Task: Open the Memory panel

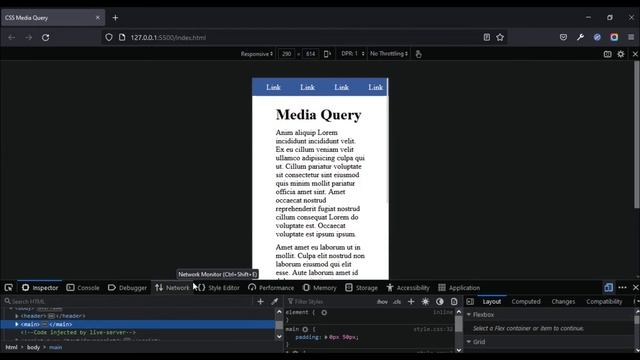Action: pyautogui.click(x=320, y=288)
